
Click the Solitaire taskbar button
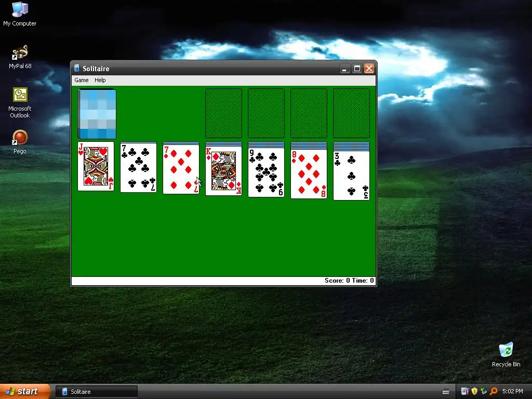97,392
